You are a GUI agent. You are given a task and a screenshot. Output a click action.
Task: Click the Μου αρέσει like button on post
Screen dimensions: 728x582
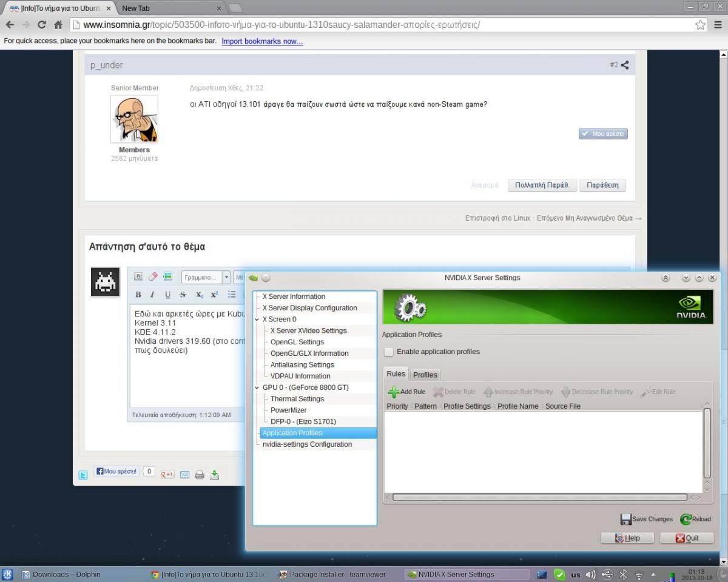point(603,133)
